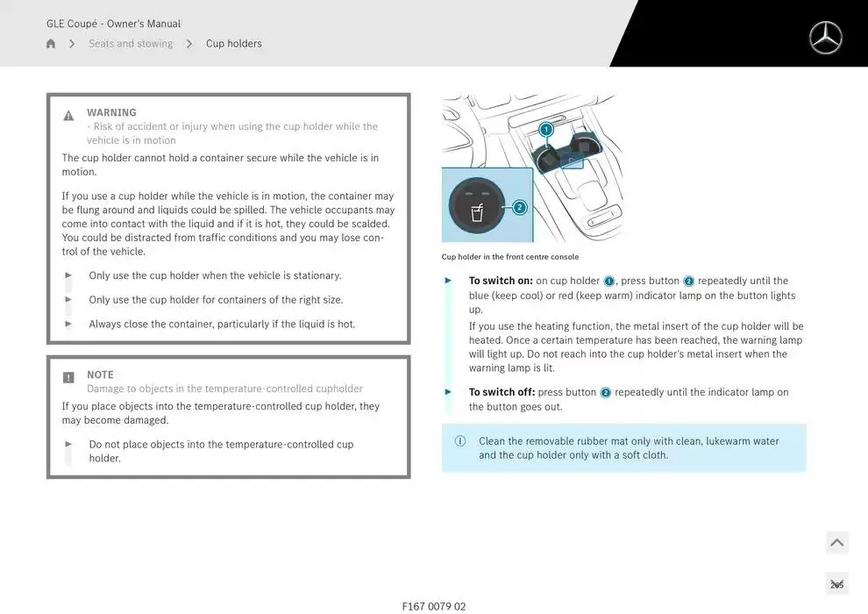The image size is (868, 614).
Task: Click the arrow bullet beside 'To switch on'
Action: click(449, 281)
